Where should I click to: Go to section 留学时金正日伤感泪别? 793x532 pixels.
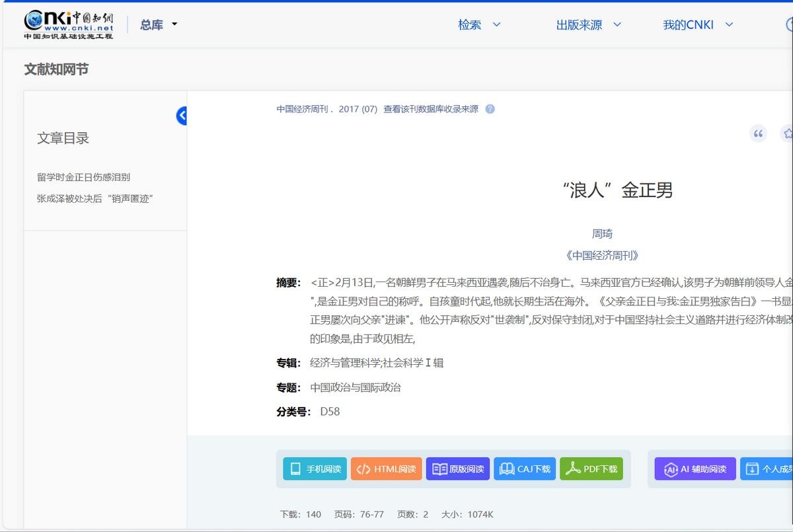[x=83, y=177]
